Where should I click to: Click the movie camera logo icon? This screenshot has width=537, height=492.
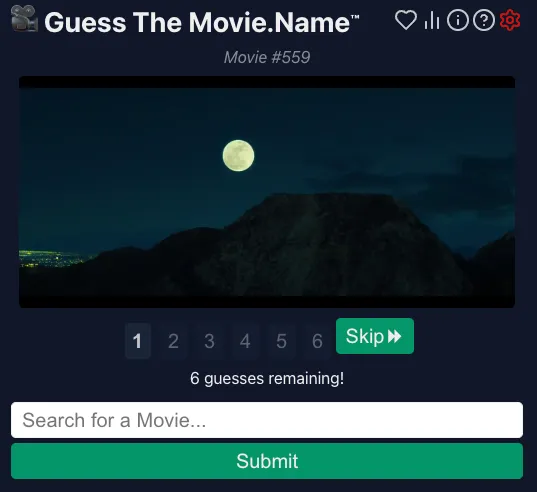[24, 19]
